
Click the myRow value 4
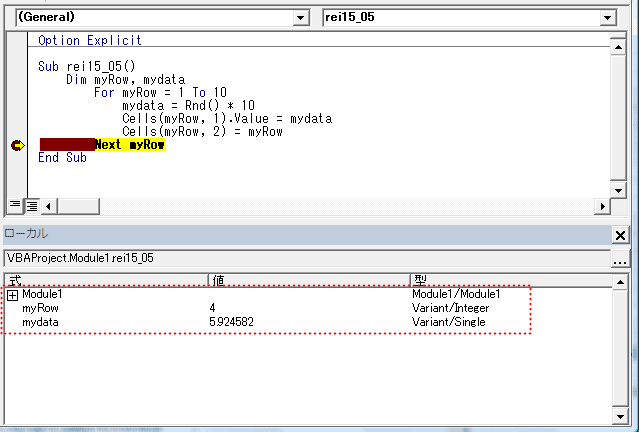point(212,308)
